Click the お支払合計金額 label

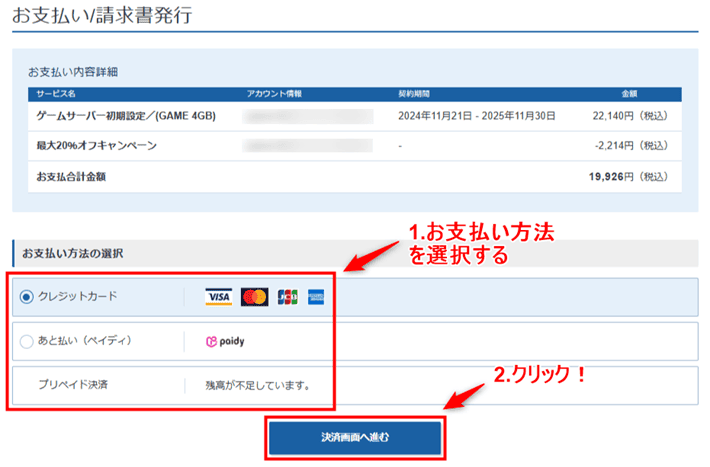(x=71, y=177)
